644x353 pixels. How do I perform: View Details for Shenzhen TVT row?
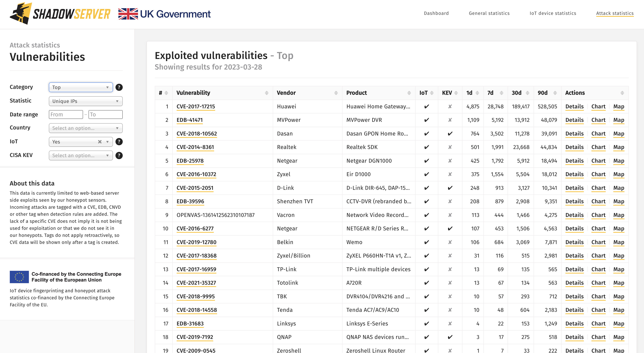coord(574,201)
